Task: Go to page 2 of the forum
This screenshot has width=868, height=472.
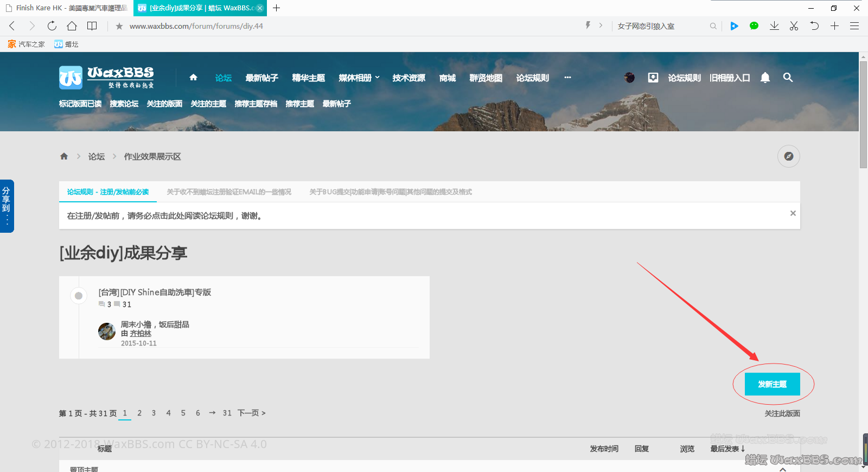Action: (139, 413)
